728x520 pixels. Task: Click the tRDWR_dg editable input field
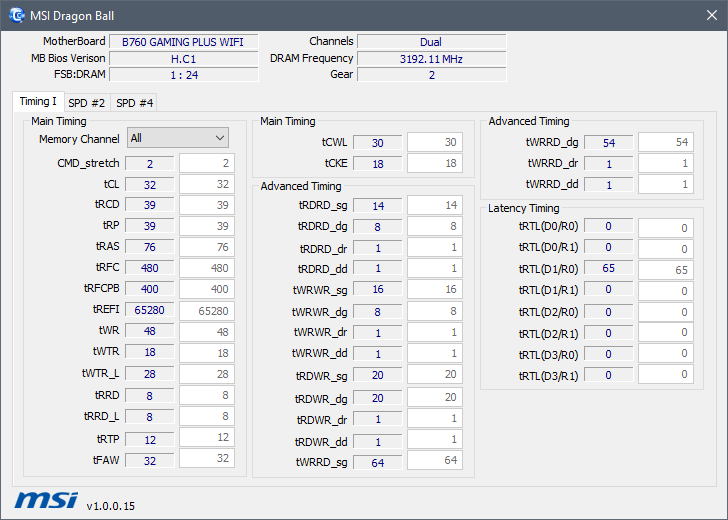(435, 397)
